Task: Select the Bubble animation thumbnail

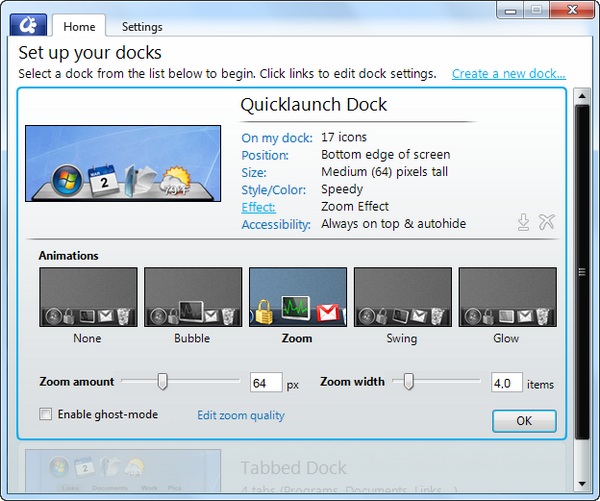Action: point(193,297)
